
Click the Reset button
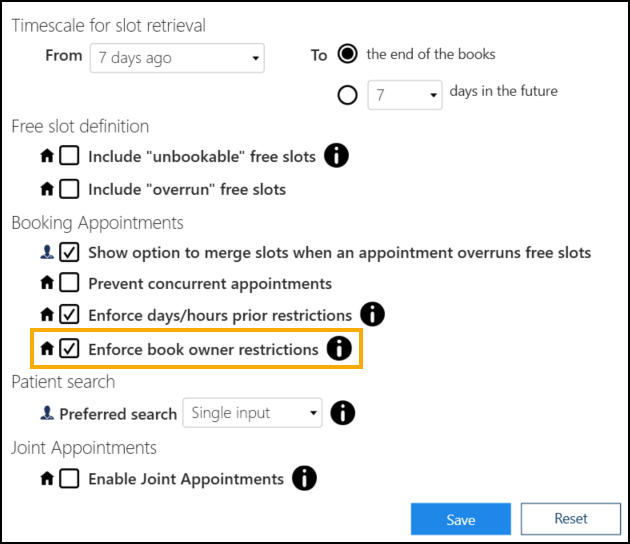click(571, 518)
